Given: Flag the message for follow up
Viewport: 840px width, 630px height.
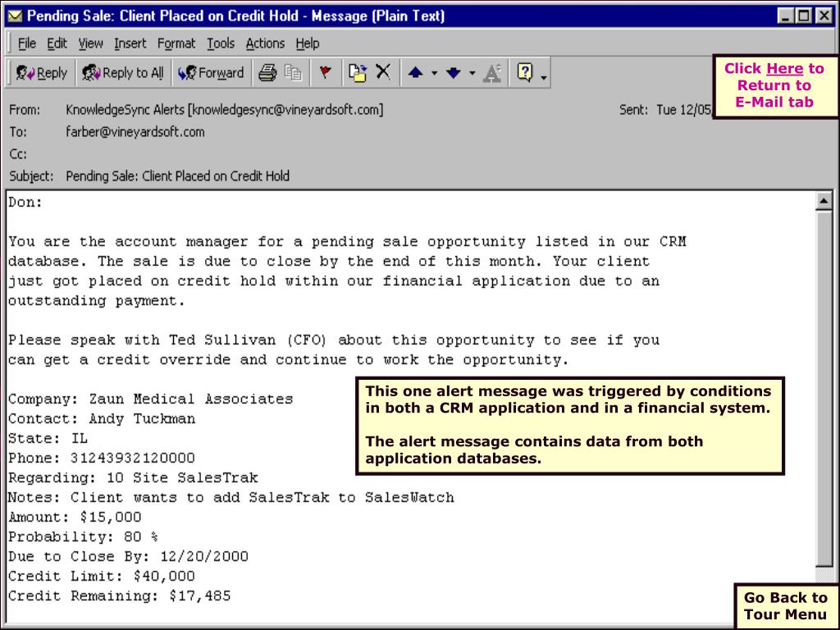Looking at the screenshot, I should pos(325,72).
